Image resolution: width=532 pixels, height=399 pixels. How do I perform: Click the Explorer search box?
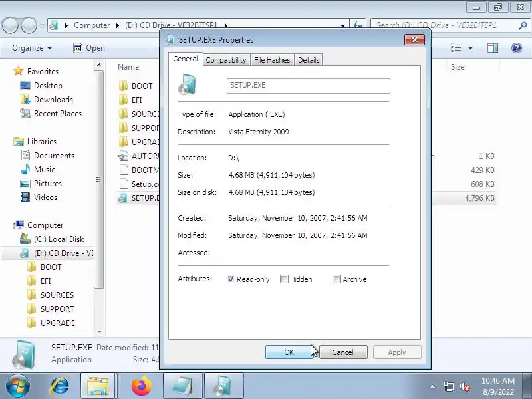point(444,25)
